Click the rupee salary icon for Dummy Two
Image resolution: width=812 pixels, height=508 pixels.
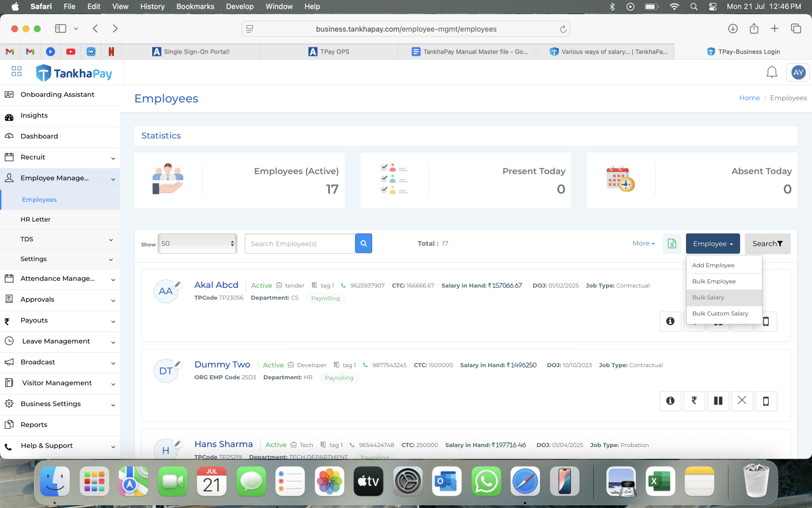coord(694,401)
